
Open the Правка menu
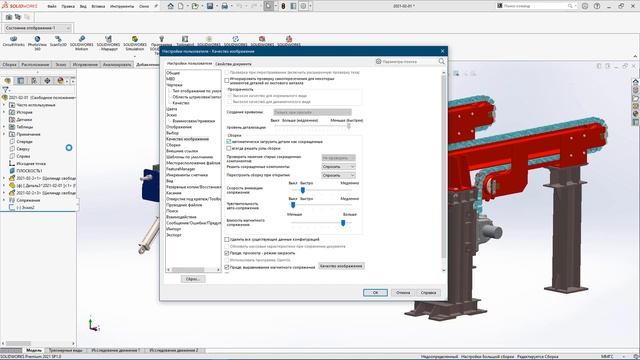pyautogui.click(x=68, y=7)
